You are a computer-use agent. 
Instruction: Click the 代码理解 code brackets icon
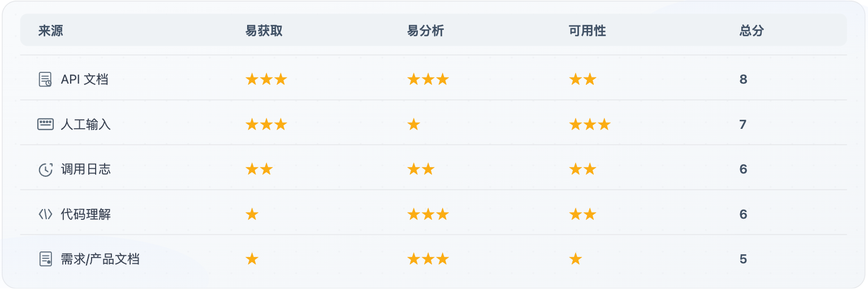point(45,214)
